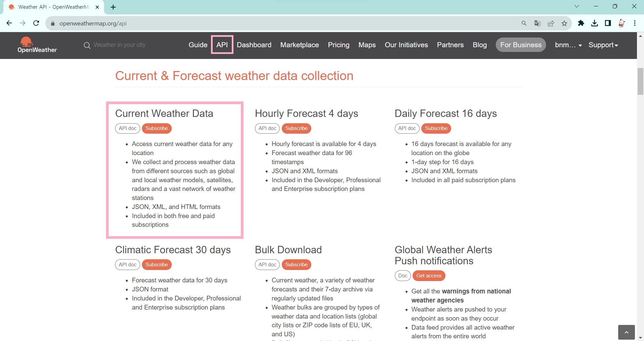Open Our Initiatives menu item
Viewport: 644px width, 341px height.
pyautogui.click(x=406, y=45)
